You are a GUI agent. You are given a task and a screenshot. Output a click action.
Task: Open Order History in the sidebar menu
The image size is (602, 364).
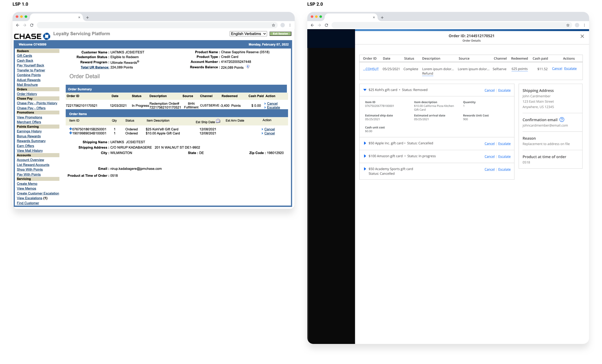click(x=27, y=94)
